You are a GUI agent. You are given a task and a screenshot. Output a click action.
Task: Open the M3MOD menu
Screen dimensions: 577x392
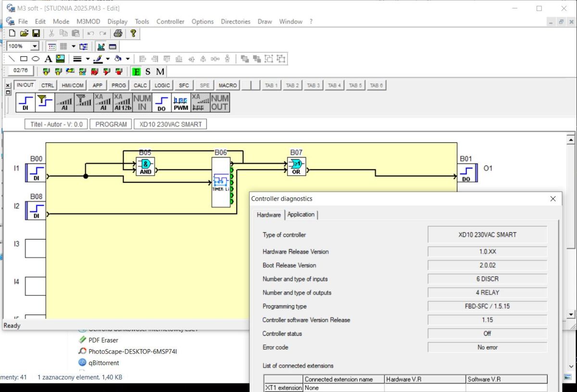(88, 21)
